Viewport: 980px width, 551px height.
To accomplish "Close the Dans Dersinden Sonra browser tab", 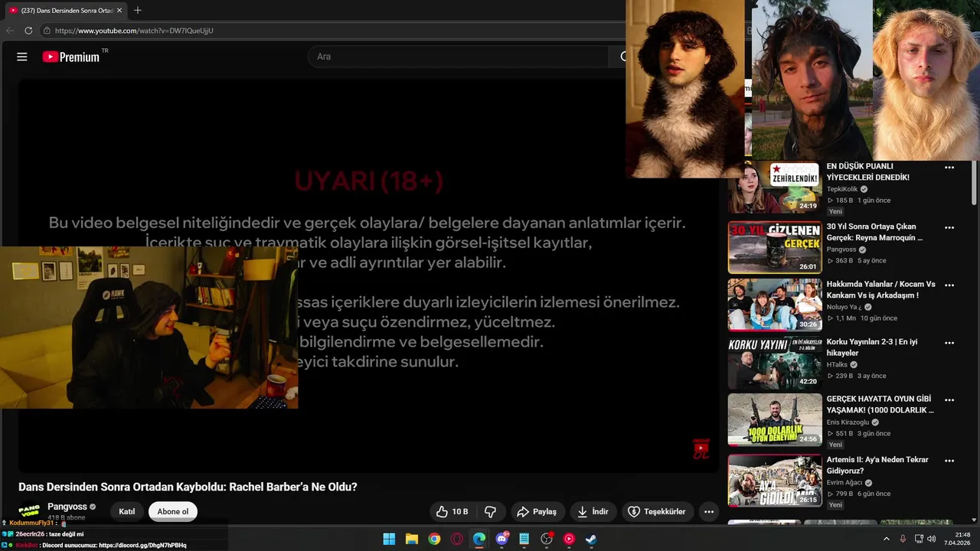I will tap(119, 11).
